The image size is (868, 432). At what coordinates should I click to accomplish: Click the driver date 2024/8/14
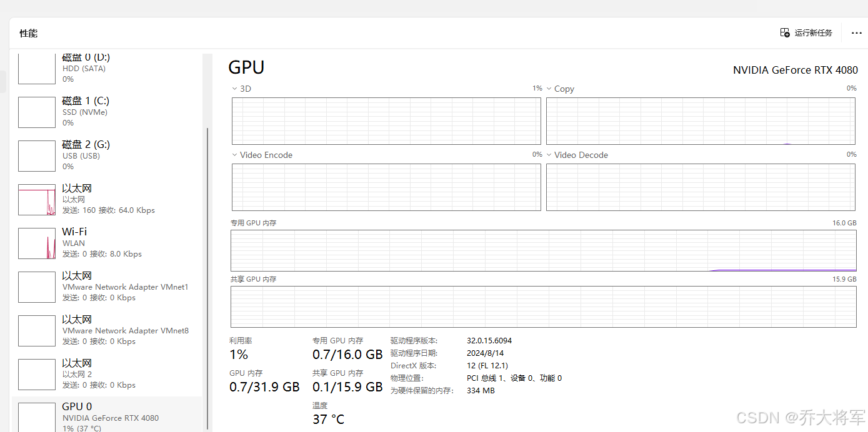pos(484,353)
